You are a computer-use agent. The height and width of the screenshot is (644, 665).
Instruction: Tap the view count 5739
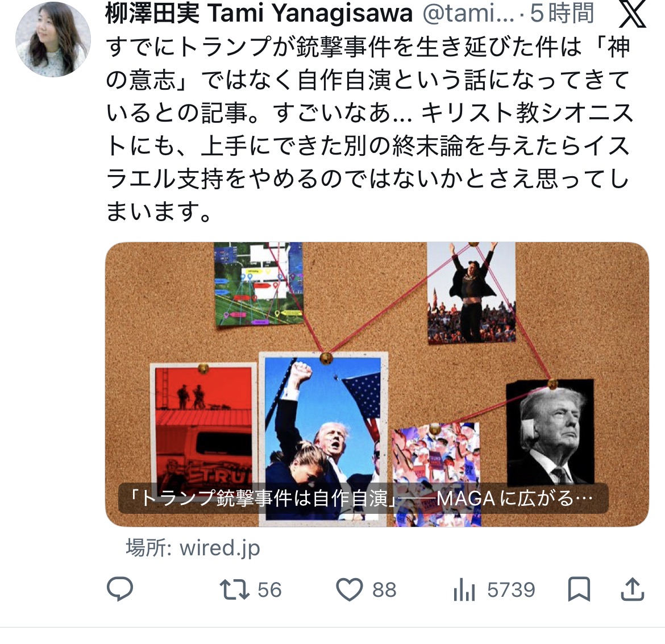click(511, 590)
